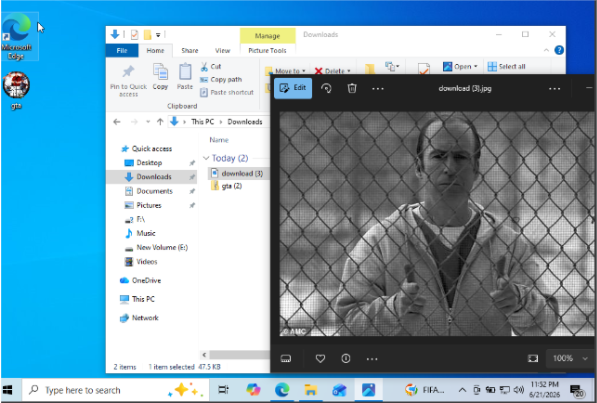Viewport: 597px width, 403px height.
Task: Open Desktop in navigation pane
Action: point(149,163)
